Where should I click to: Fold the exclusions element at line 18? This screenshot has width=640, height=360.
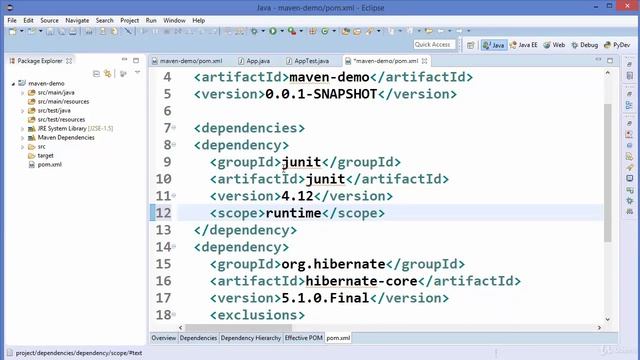pos(174,314)
